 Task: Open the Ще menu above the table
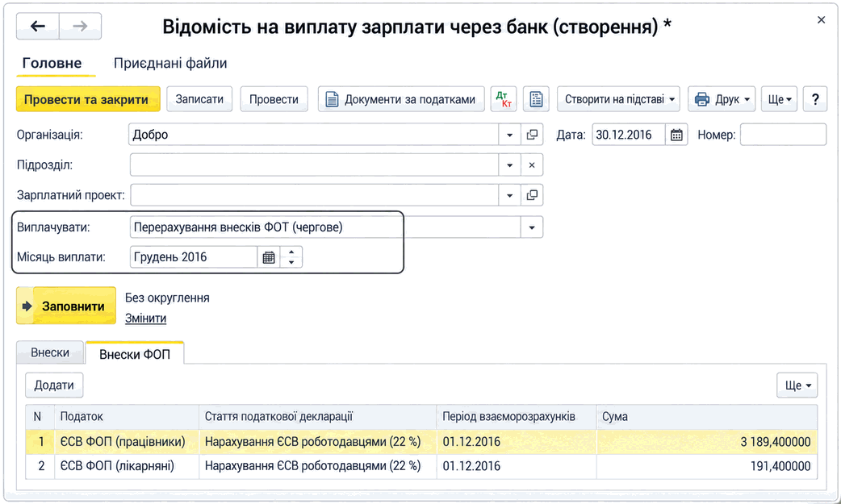tap(797, 385)
